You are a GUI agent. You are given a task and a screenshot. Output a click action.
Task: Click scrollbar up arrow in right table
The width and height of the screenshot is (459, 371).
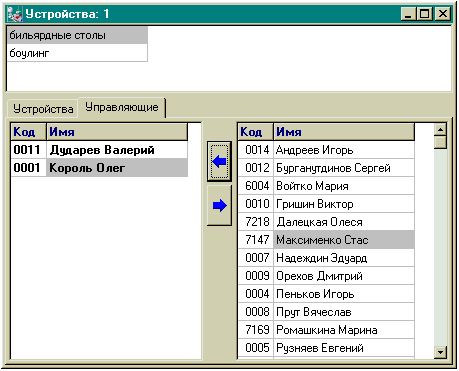[440, 129]
